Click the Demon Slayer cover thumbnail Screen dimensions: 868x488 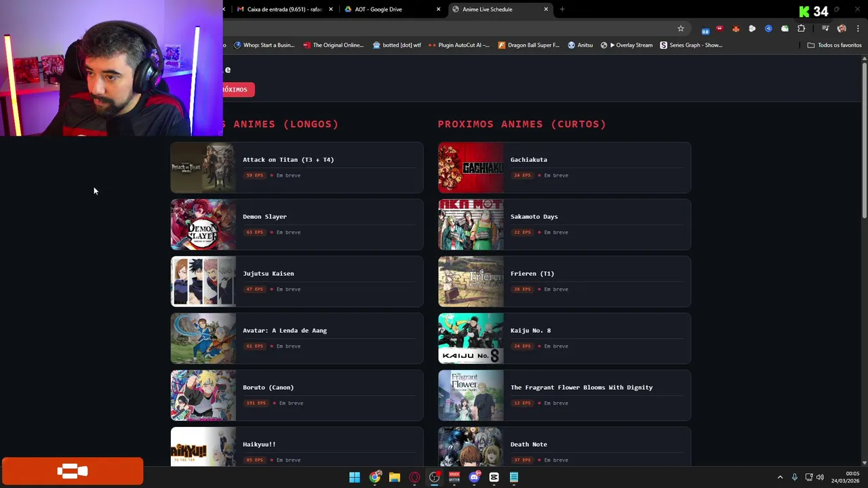pos(203,224)
